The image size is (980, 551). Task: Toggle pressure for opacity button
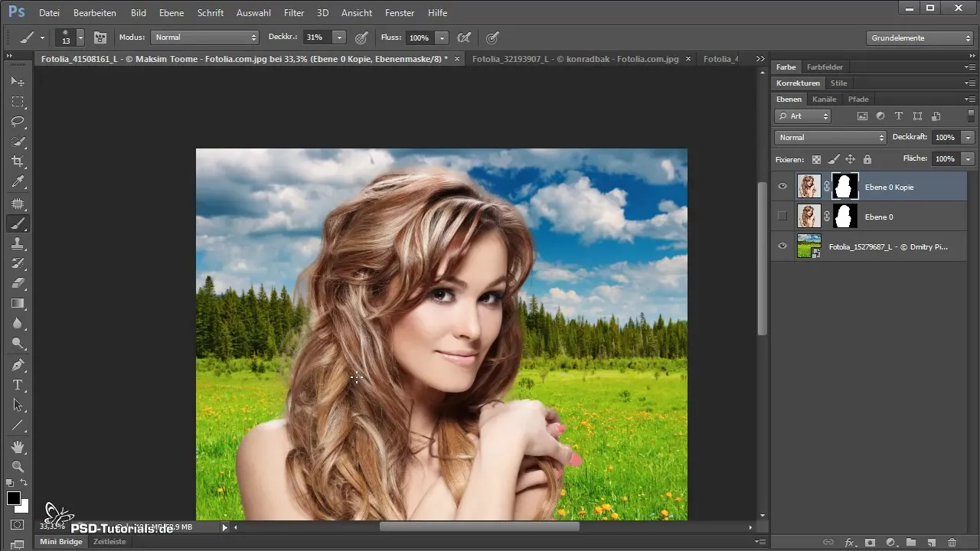tap(361, 37)
